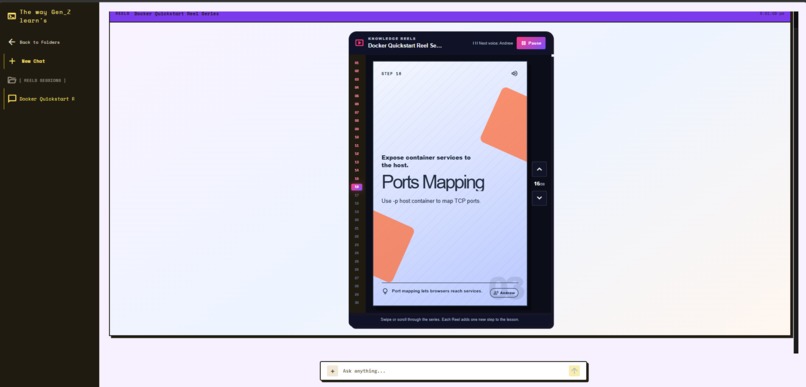Screen dimensions: 806x387
Task: Click the lightbulb tip icon on the slide
Action: pyautogui.click(x=385, y=291)
